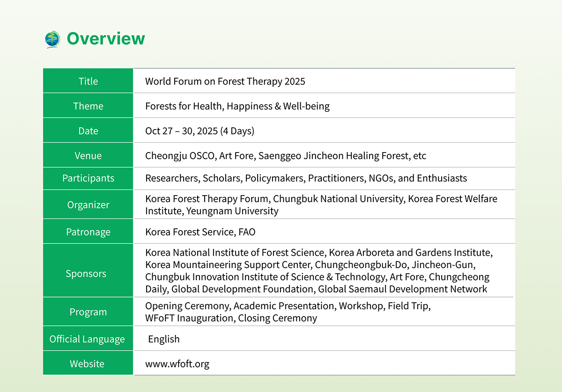Click the 'Korea Forest Therapy Forum' organizer text

(x=207, y=199)
